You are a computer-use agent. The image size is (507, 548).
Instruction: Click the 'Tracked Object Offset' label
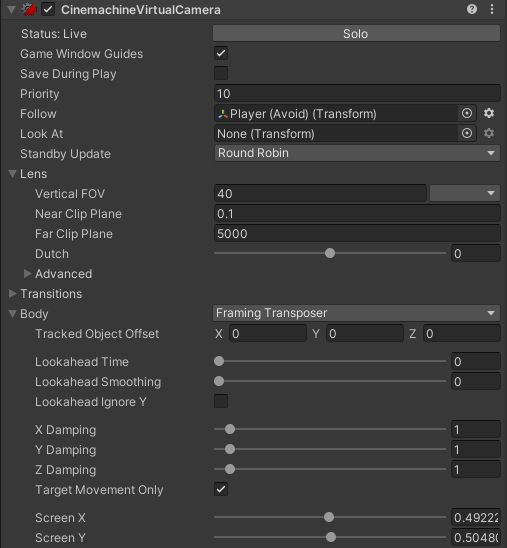pyautogui.click(x=97, y=334)
